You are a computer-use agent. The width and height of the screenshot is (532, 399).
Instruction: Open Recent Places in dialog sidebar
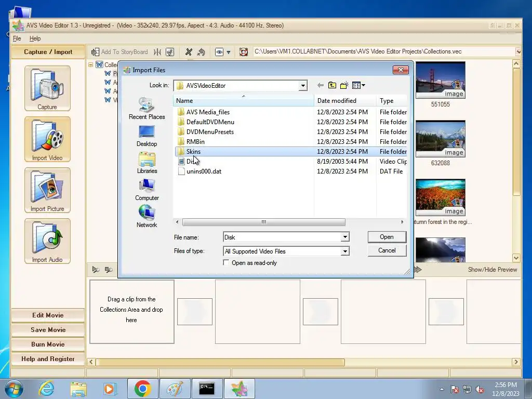(x=147, y=109)
